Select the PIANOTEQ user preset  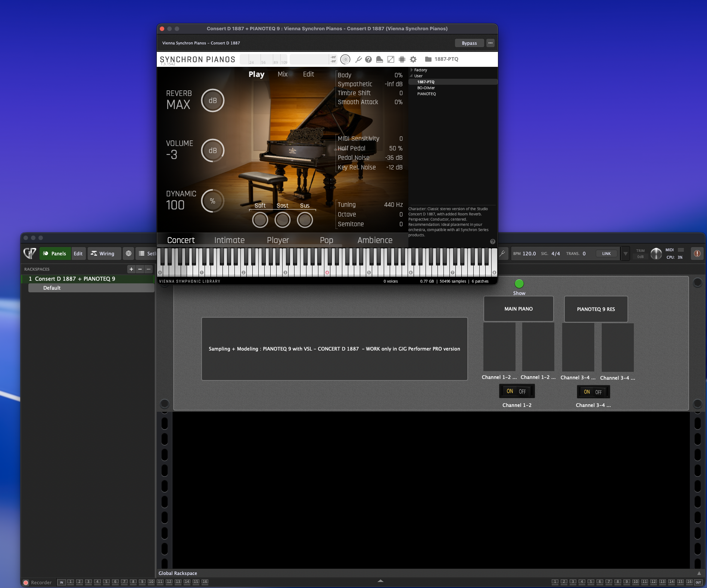point(453,94)
